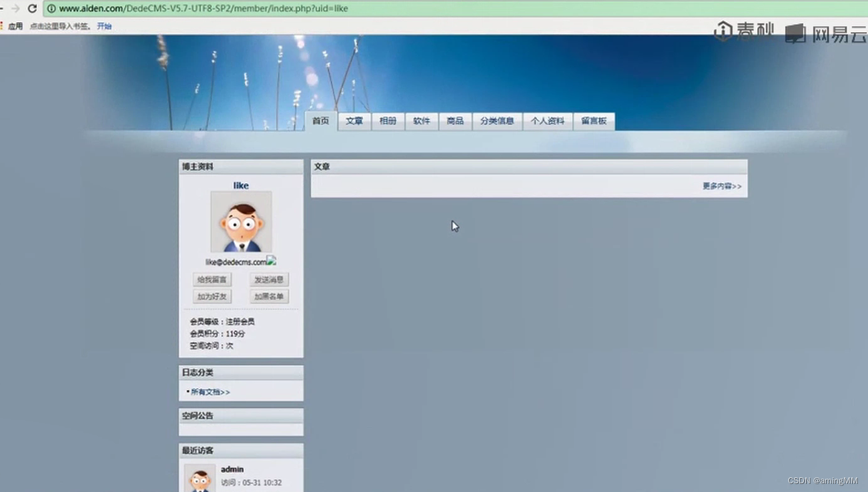Click the 给我留言 button

tap(211, 279)
